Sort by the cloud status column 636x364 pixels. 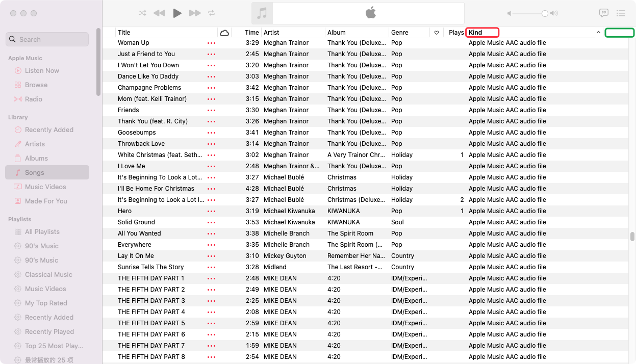[224, 33]
